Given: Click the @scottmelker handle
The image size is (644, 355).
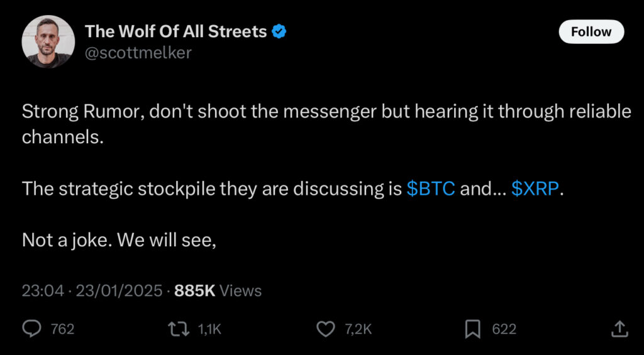Looking at the screenshot, I should point(138,53).
